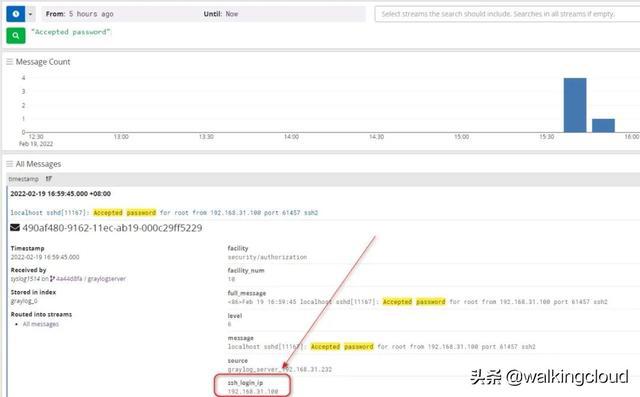Open the time range clock button
Screen dimensions: 640x397
point(16,14)
